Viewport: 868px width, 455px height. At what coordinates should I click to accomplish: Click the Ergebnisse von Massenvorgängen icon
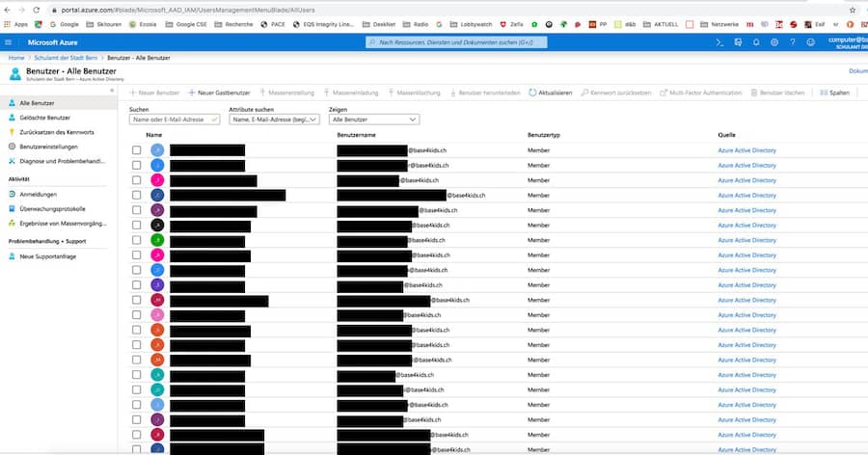click(12, 224)
